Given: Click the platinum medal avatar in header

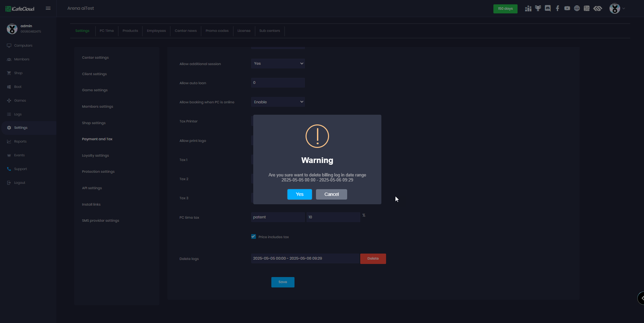Looking at the screenshot, I should pos(615,8).
